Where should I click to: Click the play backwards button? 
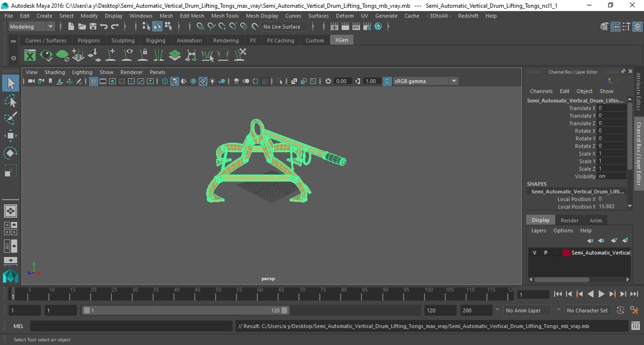pos(591,294)
